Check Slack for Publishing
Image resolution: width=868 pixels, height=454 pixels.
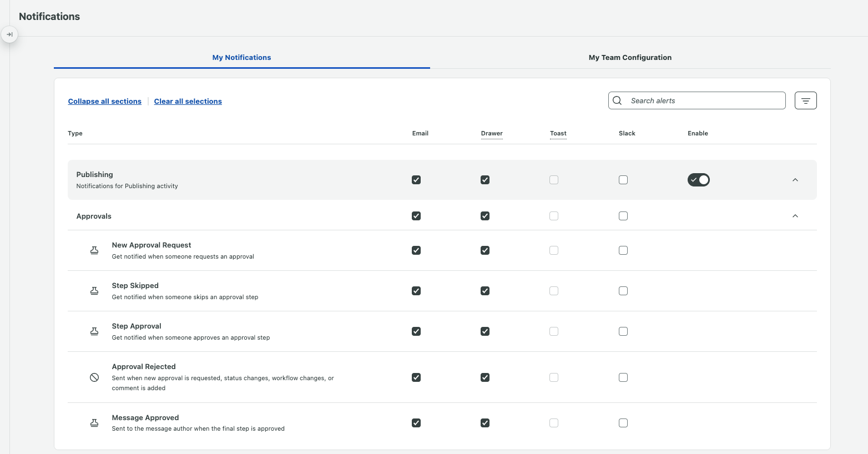coord(623,180)
